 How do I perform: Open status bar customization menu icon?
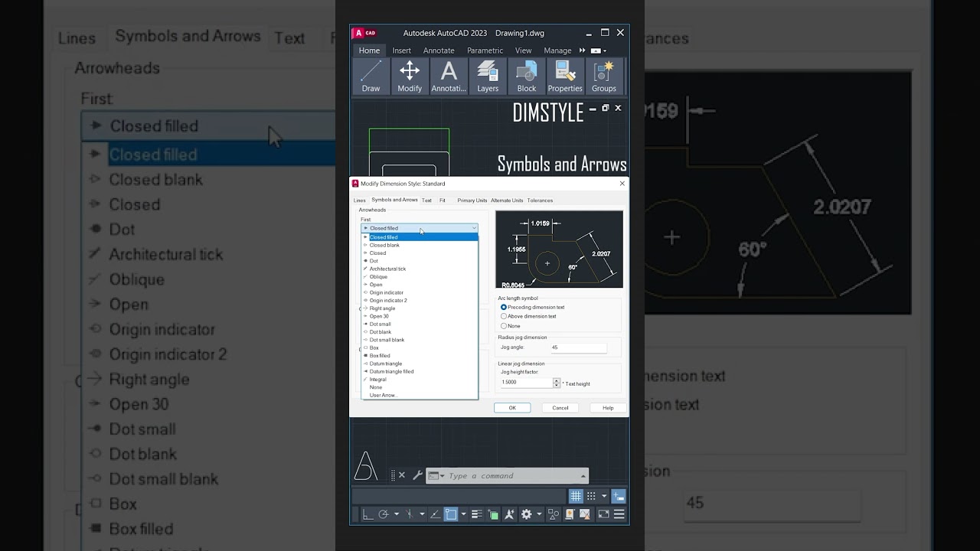click(x=619, y=514)
